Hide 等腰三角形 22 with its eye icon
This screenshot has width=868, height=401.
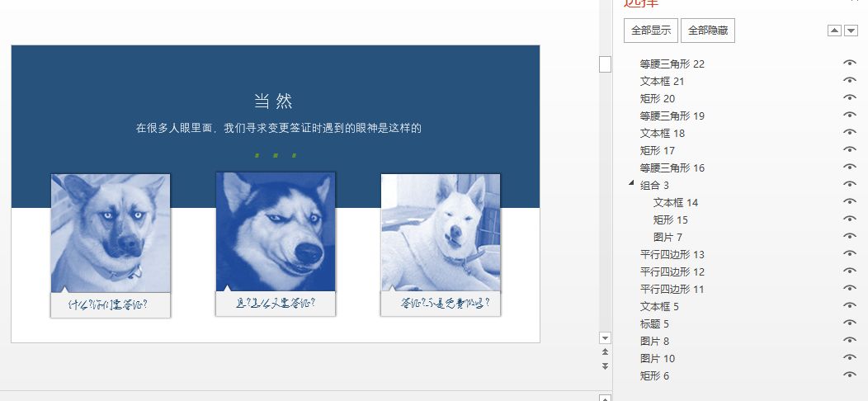coord(849,64)
